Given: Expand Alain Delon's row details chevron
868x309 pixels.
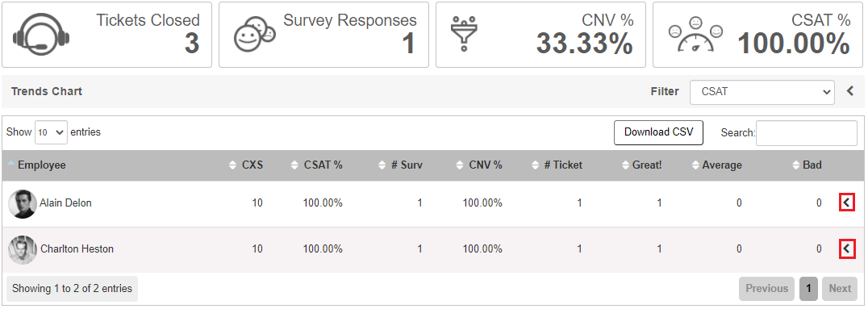Looking at the screenshot, I should (x=846, y=203).
